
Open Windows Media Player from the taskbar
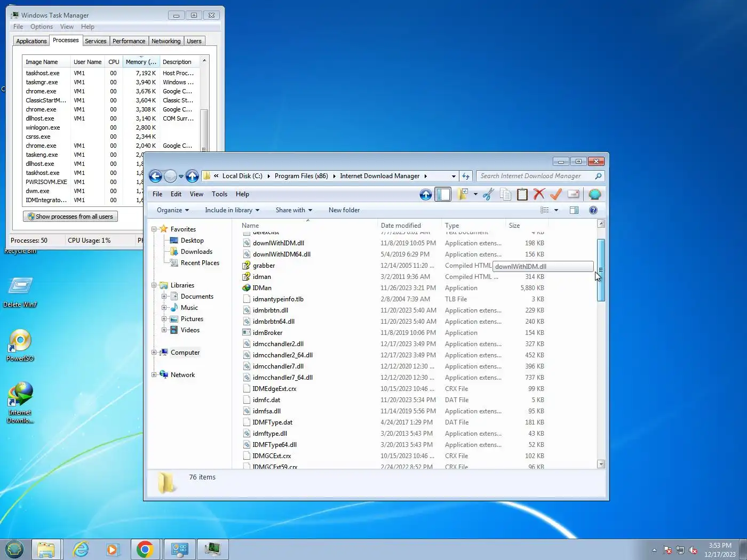pos(113,549)
